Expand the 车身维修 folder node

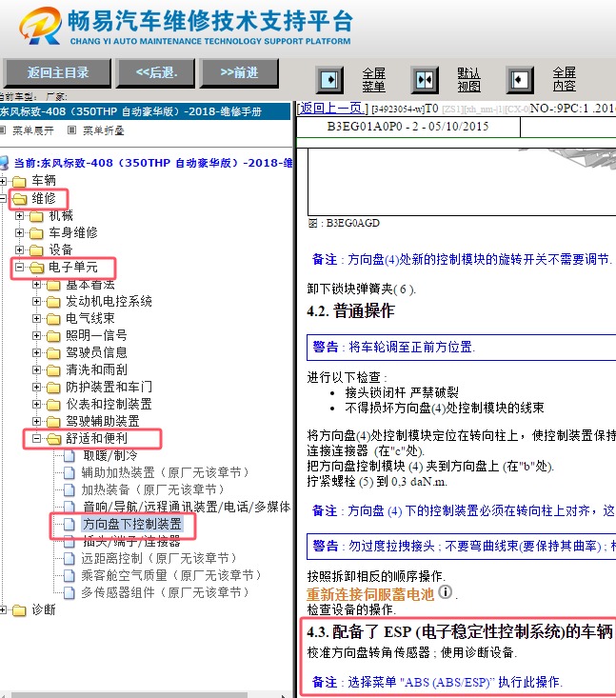(20, 232)
